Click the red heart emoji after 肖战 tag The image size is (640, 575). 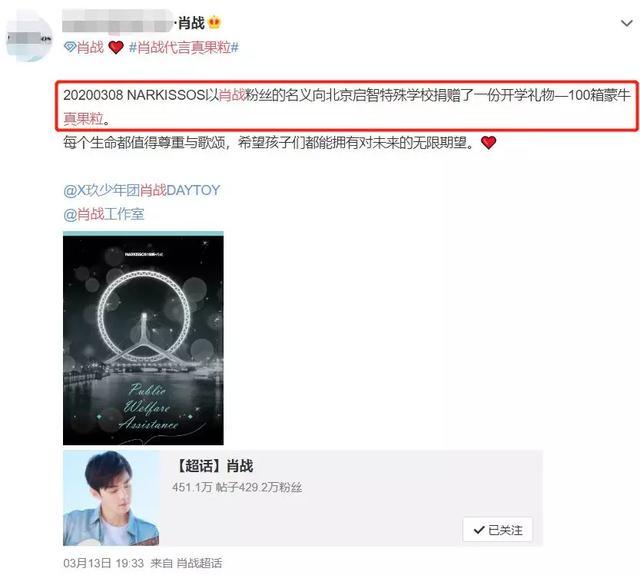coord(116,47)
